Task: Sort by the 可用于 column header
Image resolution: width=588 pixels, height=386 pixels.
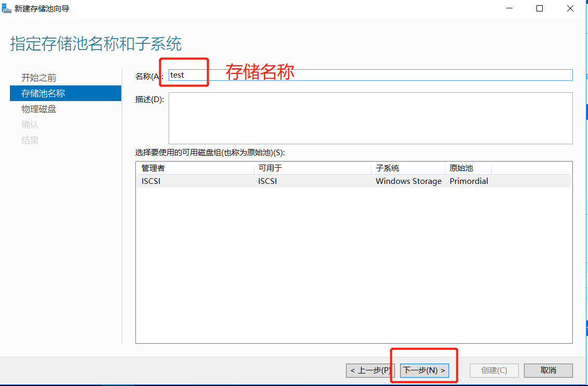Action: coord(313,168)
